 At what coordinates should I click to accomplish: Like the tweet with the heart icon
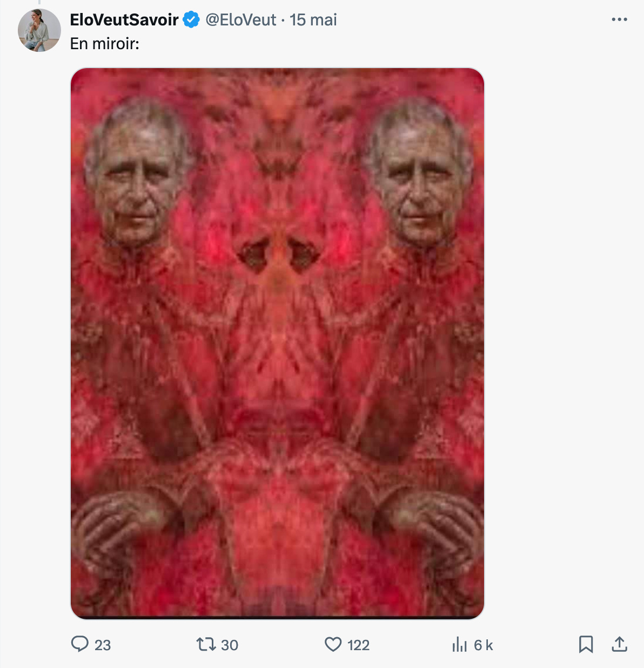pyautogui.click(x=333, y=644)
